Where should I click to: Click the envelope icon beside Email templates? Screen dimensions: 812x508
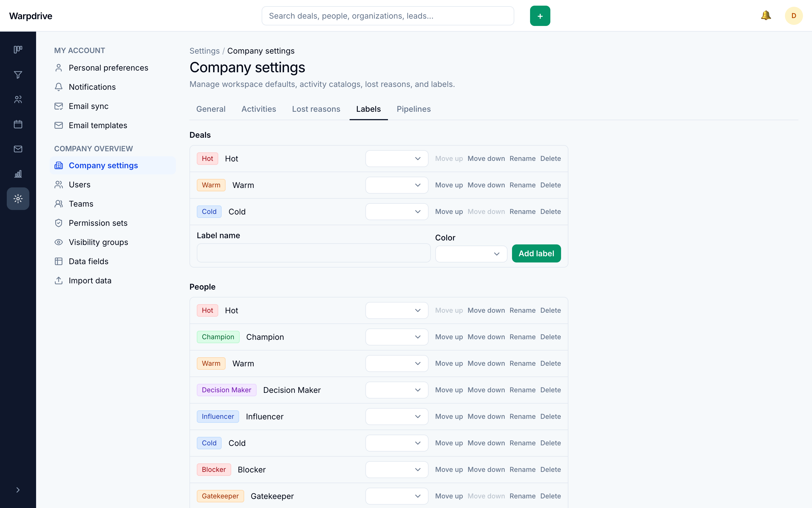pos(59,125)
